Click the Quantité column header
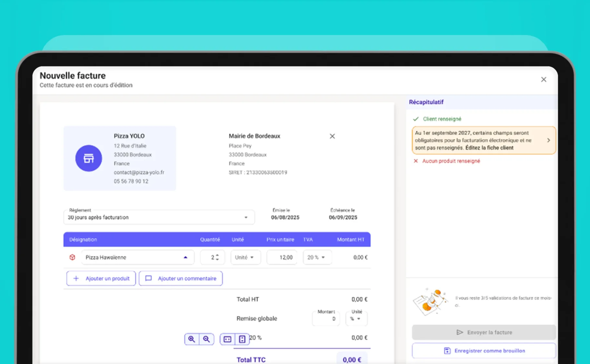This screenshot has height=364, width=590. [210, 240]
